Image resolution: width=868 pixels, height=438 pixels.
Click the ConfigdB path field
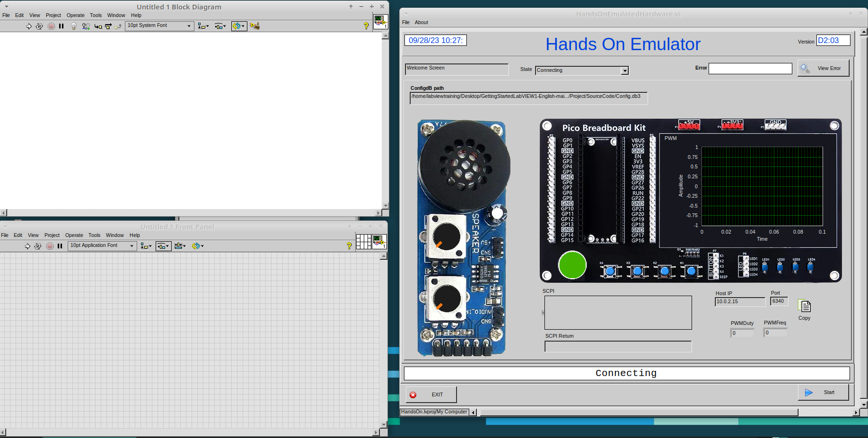[x=528, y=97]
